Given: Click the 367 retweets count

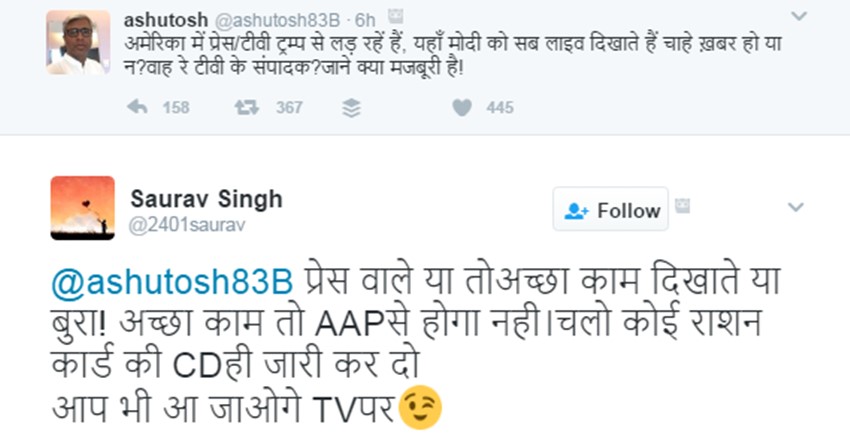Looking at the screenshot, I should tap(288, 107).
